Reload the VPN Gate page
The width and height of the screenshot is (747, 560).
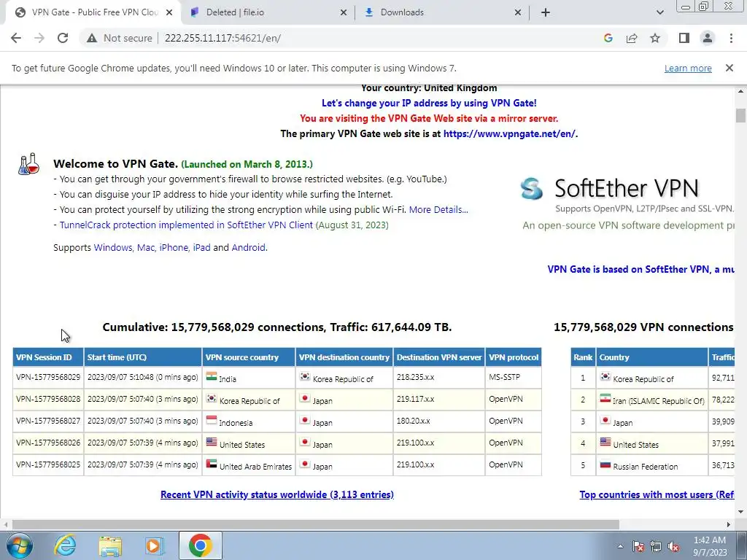tap(63, 38)
